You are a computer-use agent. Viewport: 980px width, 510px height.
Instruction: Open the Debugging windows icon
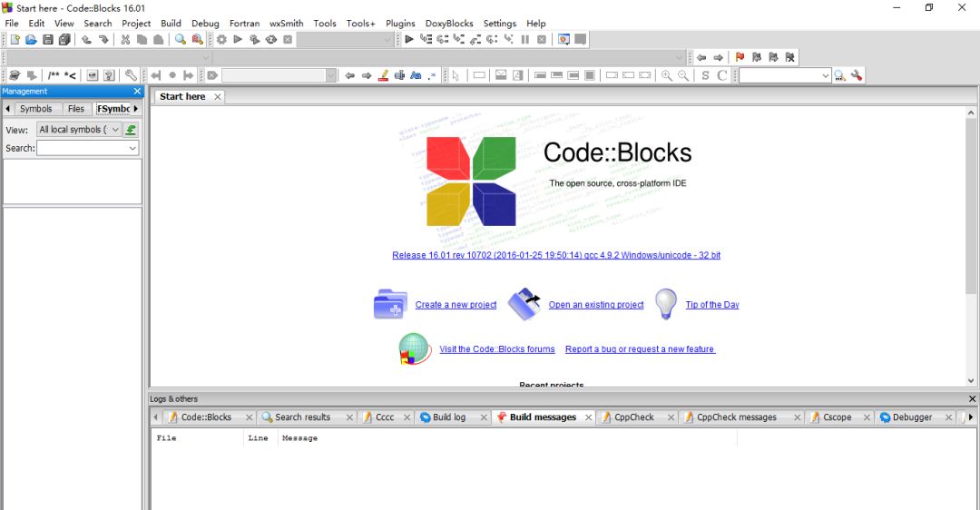click(x=563, y=39)
